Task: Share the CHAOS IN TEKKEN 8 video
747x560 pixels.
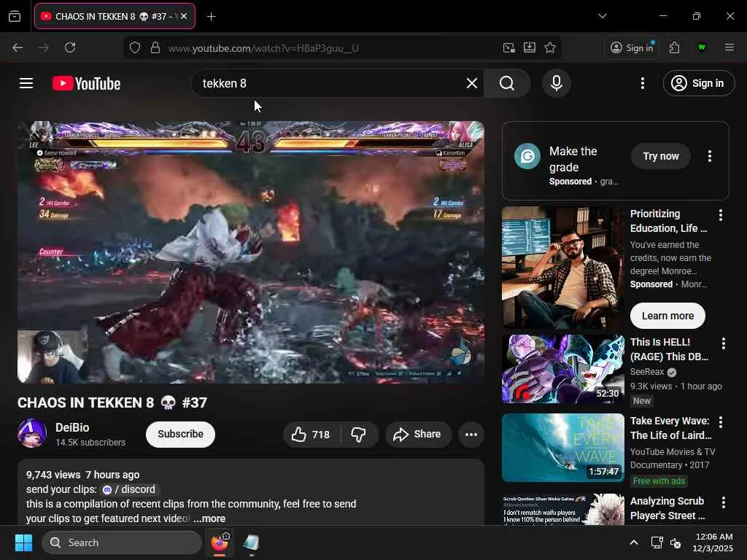Action: (418, 435)
